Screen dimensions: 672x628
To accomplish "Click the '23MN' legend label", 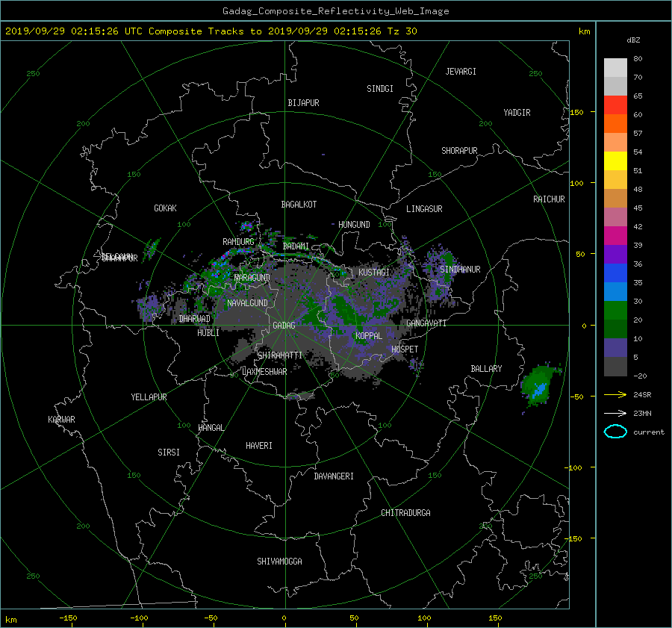I will tap(642, 413).
